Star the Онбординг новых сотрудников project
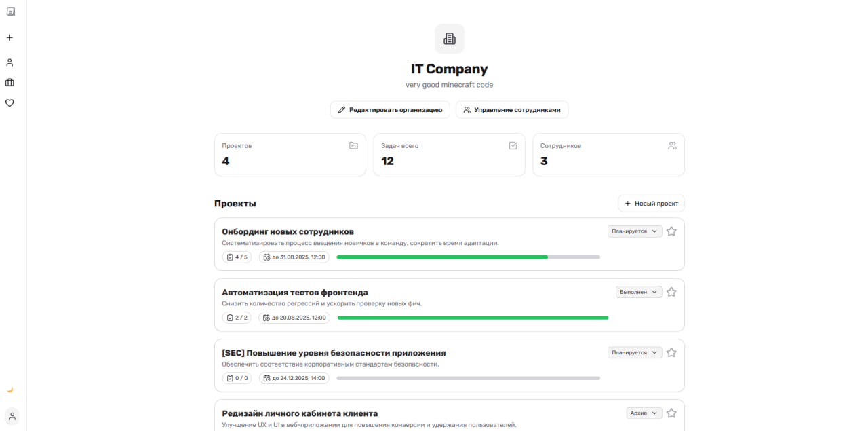Image resolution: width=868 pixels, height=431 pixels. click(671, 231)
